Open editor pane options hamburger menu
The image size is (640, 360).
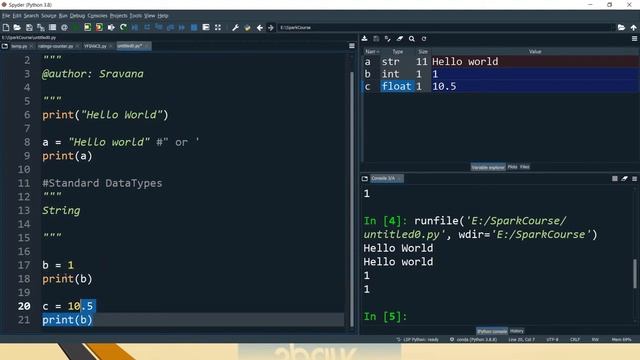[x=352, y=46]
